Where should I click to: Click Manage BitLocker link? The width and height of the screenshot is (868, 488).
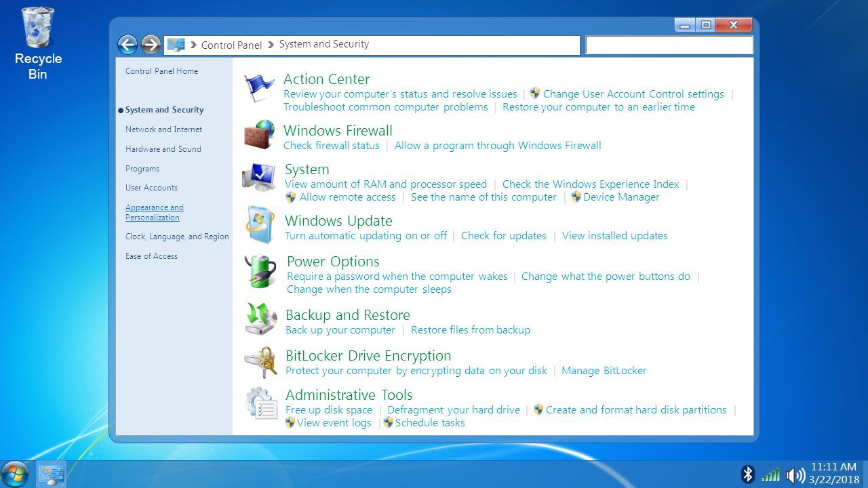pos(604,371)
